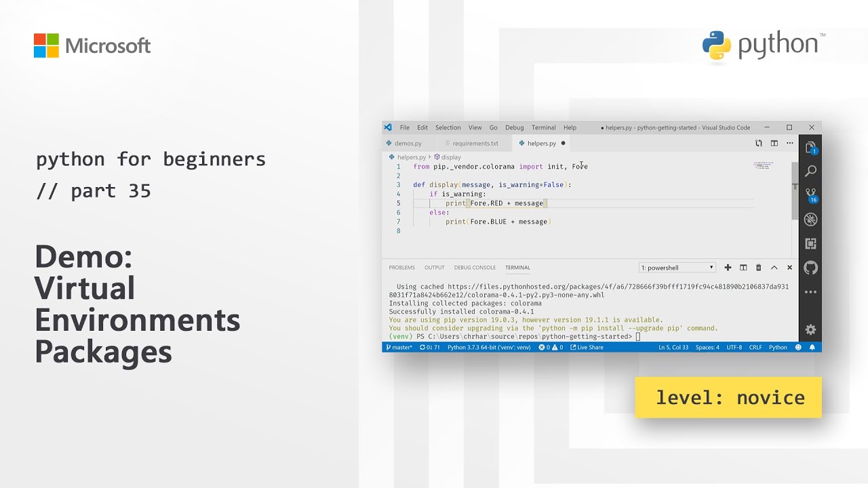Click 'Installing collected packages: colorama' line

pos(465,304)
